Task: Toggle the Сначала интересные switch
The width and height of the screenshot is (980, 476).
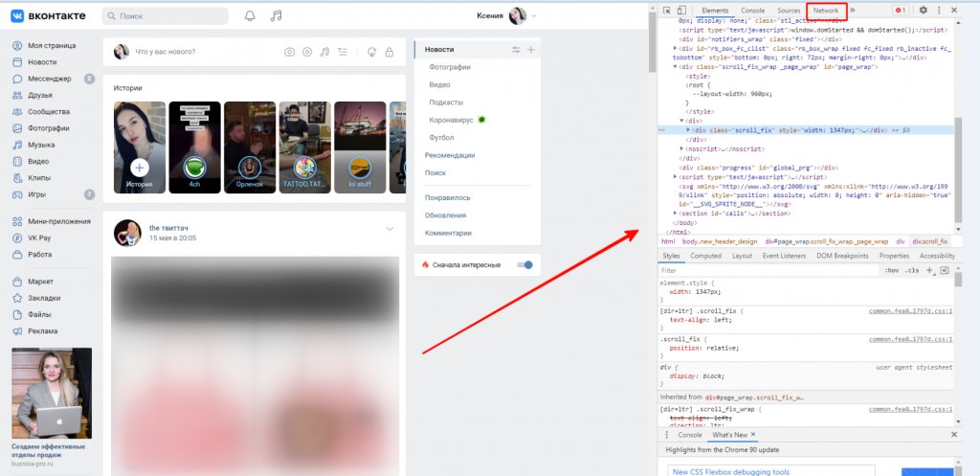Action: coord(524,264)
